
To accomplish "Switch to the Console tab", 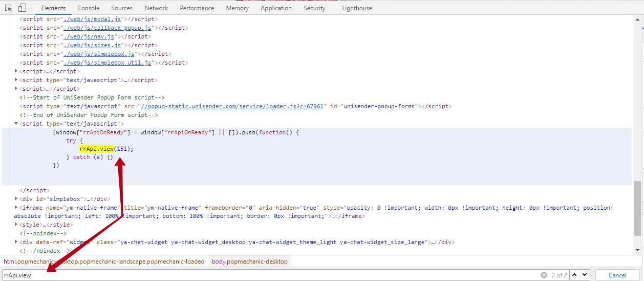I will (89, 8).
